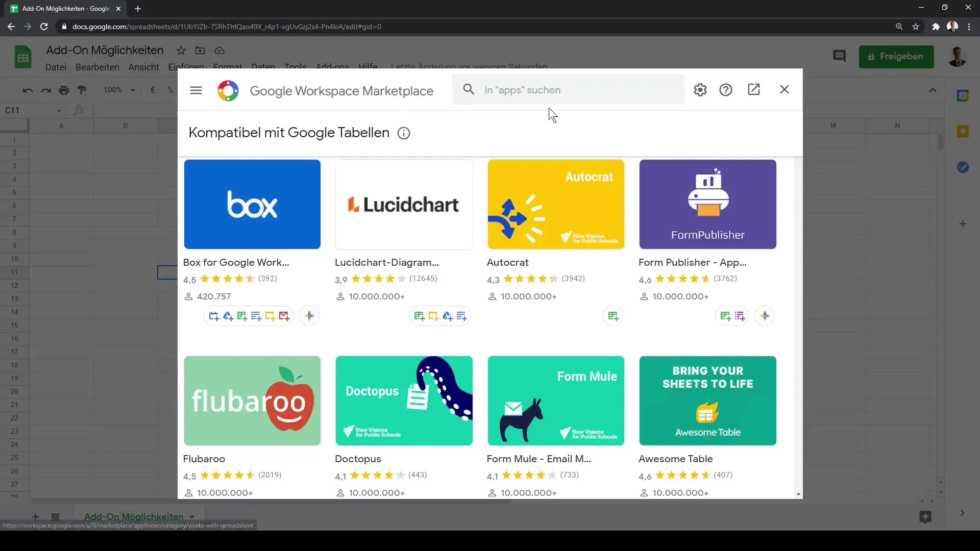Open the Lucidchart app thumbnail
980x551 pixels.
(404, 204)
